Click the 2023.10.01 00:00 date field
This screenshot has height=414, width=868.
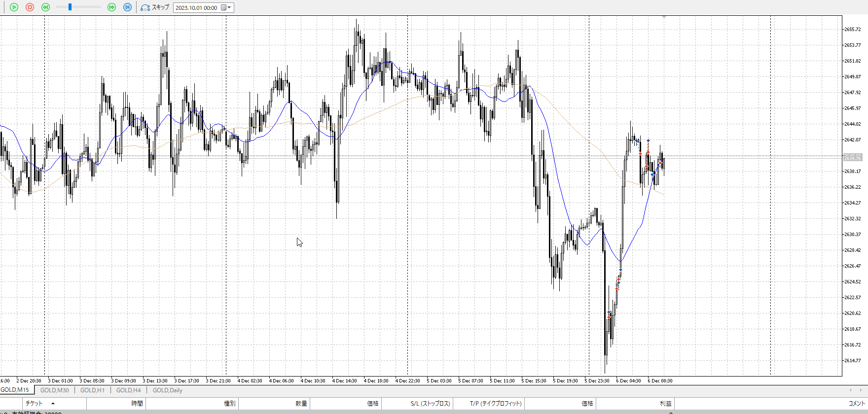[196, 7]
